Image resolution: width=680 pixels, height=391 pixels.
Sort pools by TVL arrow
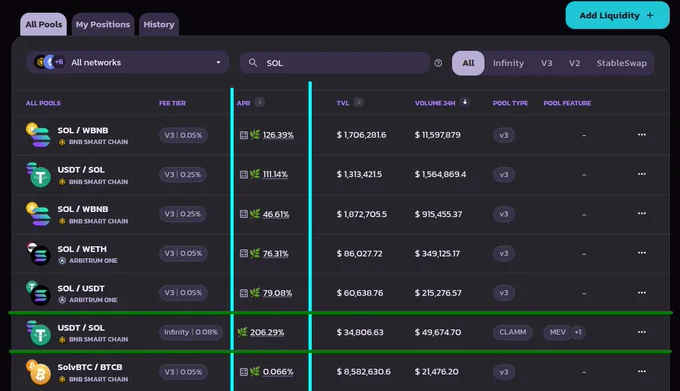pos(358,102)
